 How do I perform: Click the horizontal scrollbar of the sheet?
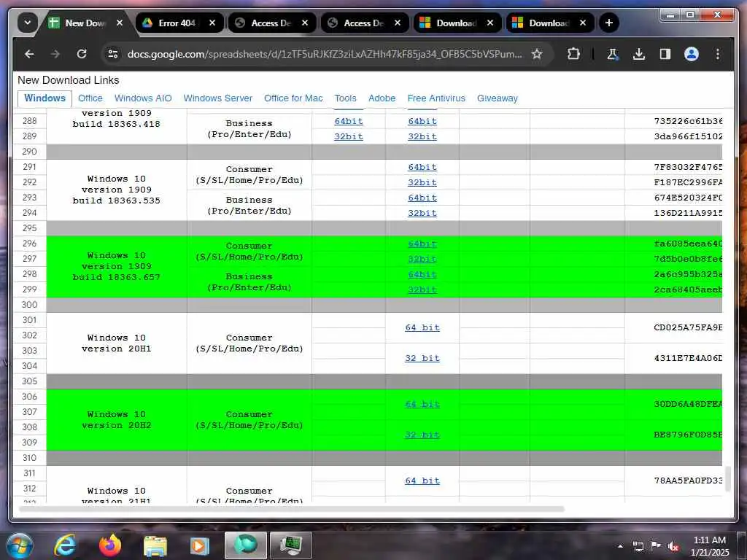(290, 508)
